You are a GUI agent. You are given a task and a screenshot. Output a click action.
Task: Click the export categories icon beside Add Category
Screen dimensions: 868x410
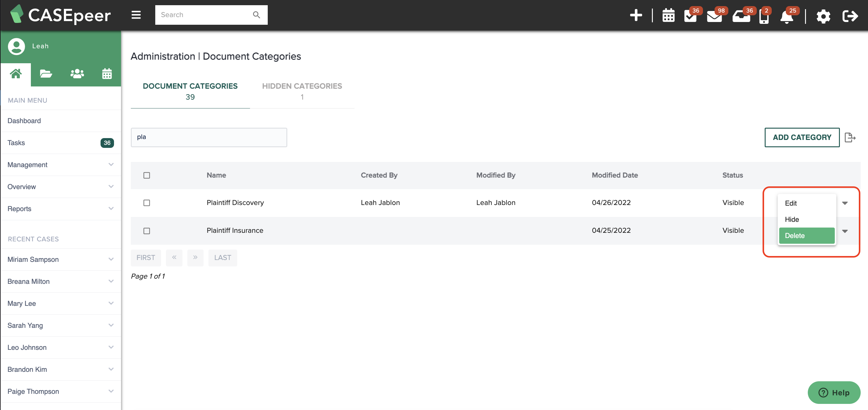[851, 137]
